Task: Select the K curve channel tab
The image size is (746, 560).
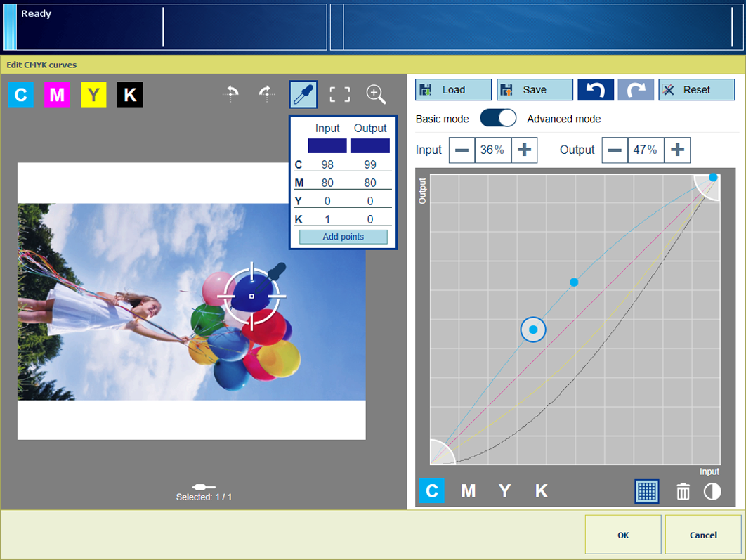Action: pyautogui.click(x=541, y=491)
